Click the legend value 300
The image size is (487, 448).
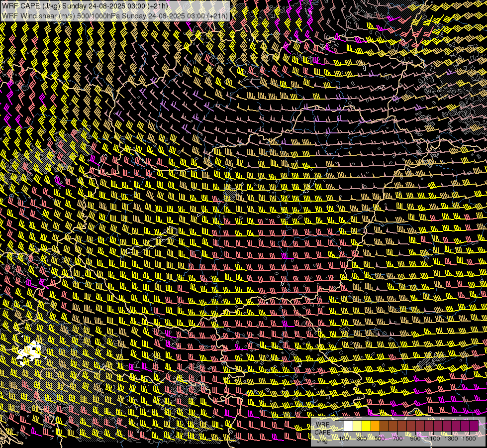[362, 439]
